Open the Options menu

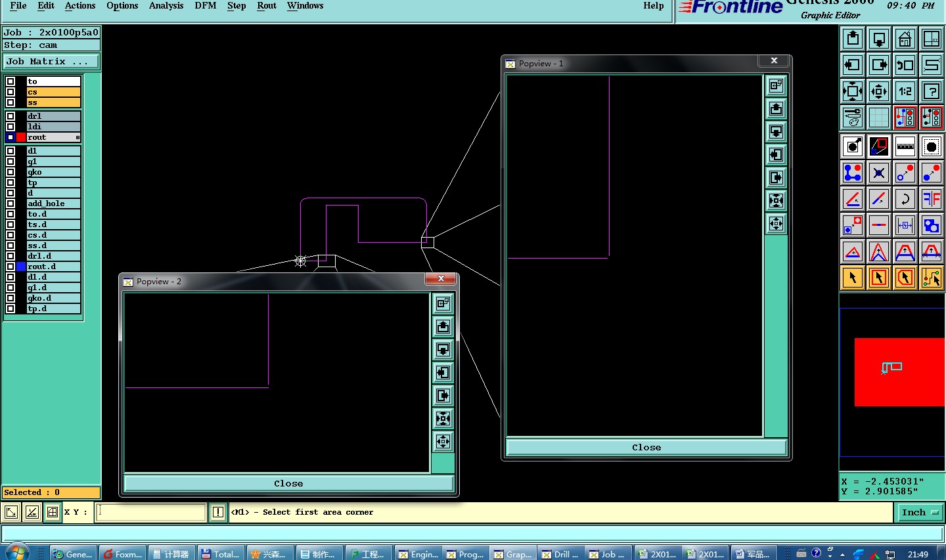122,5
